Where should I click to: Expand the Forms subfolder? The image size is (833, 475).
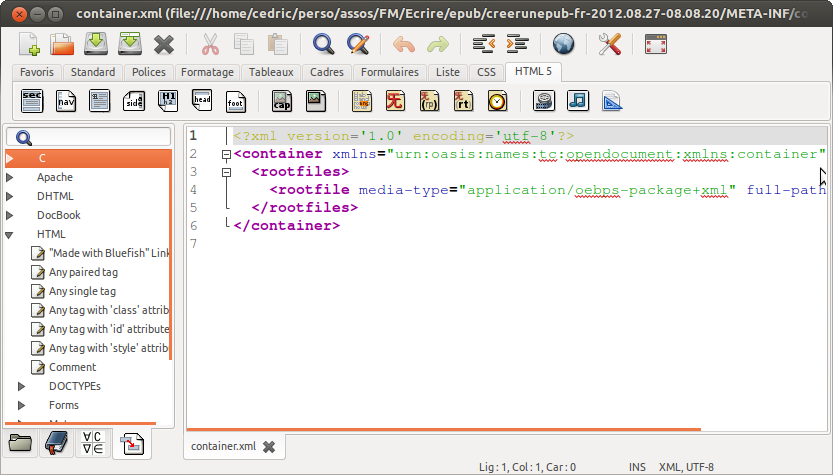coord(21,405)
